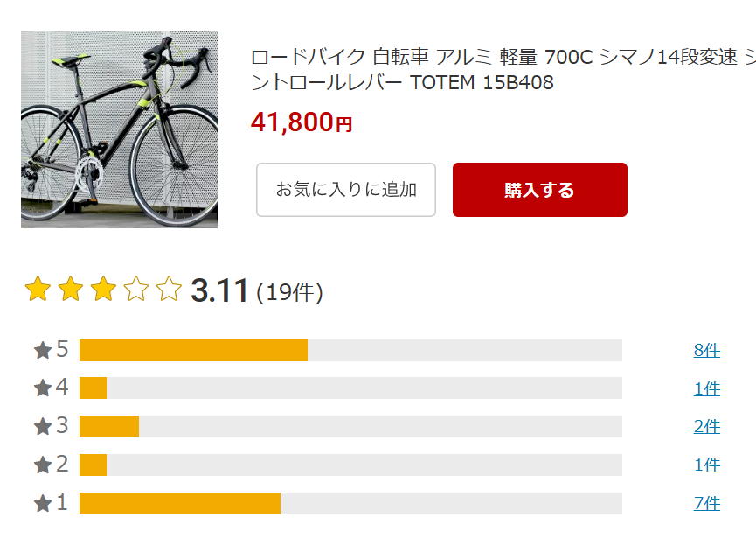This screenshot has width=756, height=538.
Task: Open the 8件 five-star reviews link
Action: click(x=707, y=350)
